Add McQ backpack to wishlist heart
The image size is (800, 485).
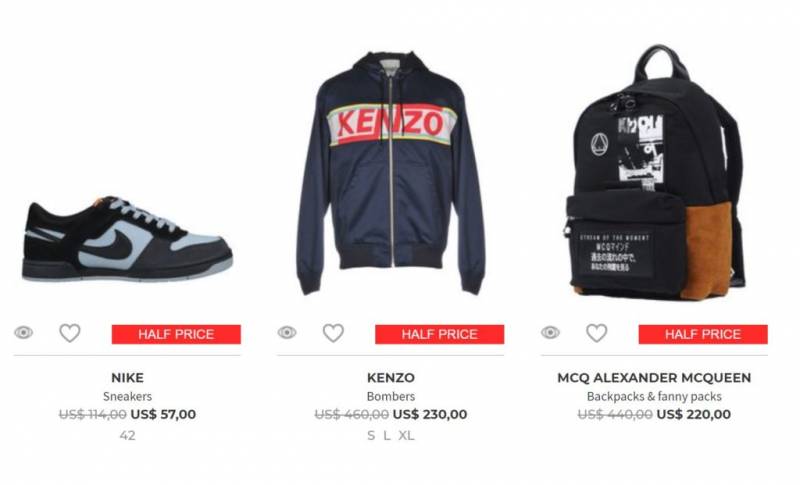click(596, 333)
